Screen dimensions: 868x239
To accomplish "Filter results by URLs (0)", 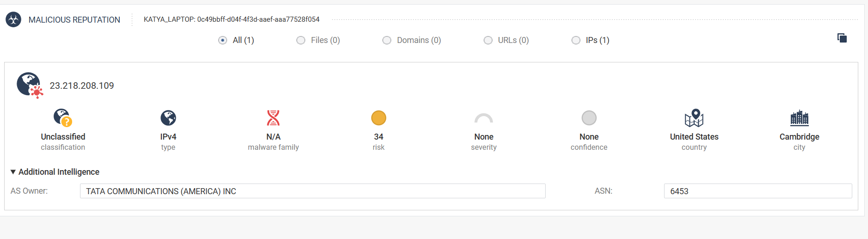I will [488, 40].
